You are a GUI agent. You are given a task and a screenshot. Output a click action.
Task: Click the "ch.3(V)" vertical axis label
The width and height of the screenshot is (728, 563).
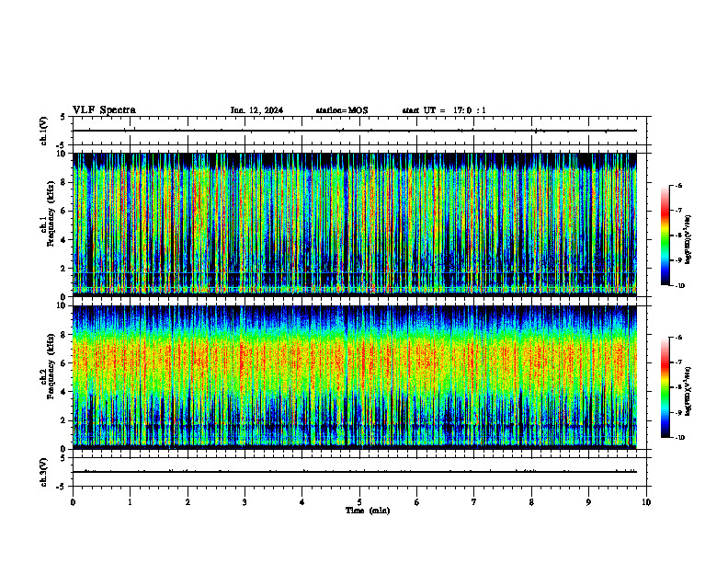(x=44, y=473)
